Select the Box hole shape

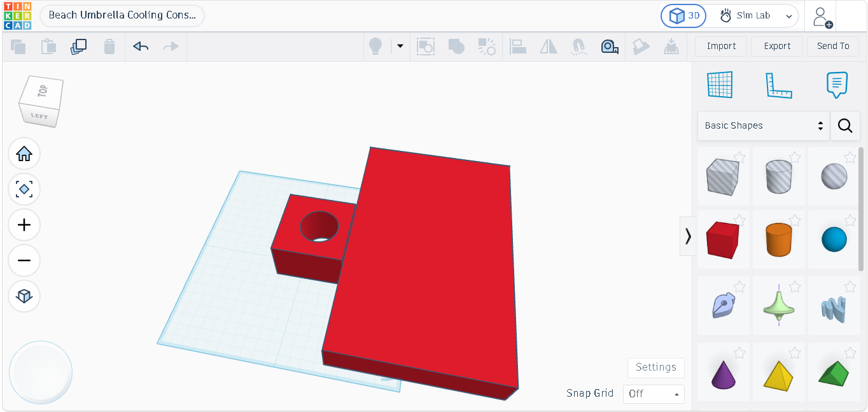tap(722, 176)
